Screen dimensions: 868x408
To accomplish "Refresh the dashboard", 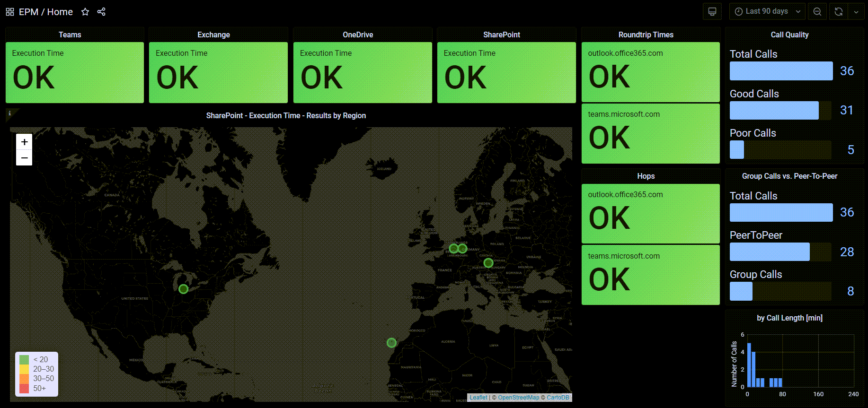I will [839, 11].
